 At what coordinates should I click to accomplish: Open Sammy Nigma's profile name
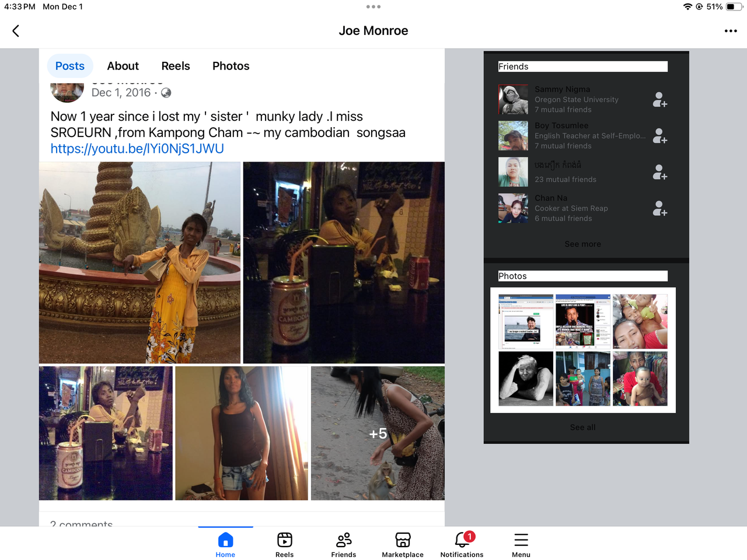(563, 89)
